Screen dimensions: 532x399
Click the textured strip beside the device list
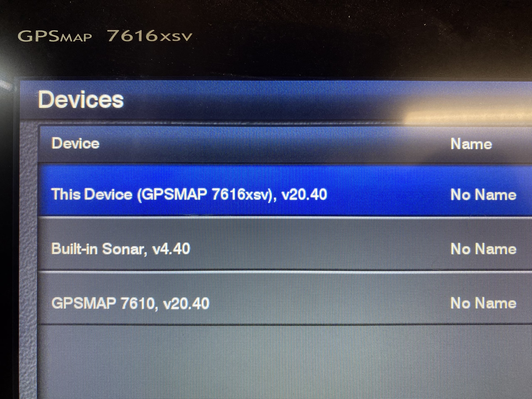[28, 260]
